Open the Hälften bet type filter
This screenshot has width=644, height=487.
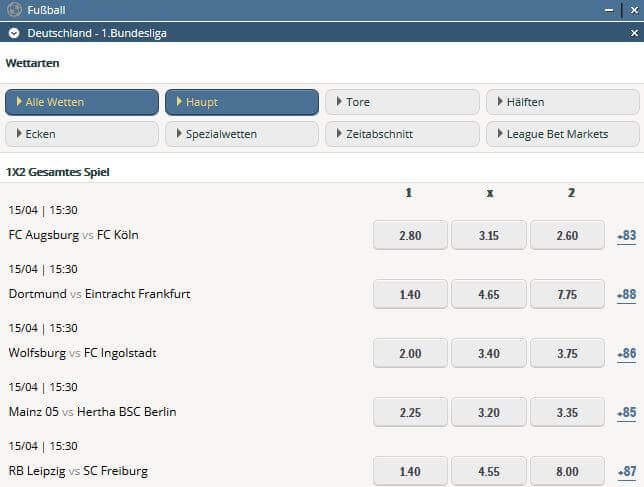pyautogui.click(x=563, y=102)
